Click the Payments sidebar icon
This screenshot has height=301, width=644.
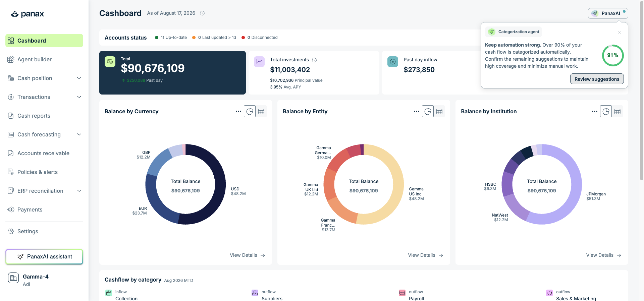pyautogui.click(x=11, y=209)
